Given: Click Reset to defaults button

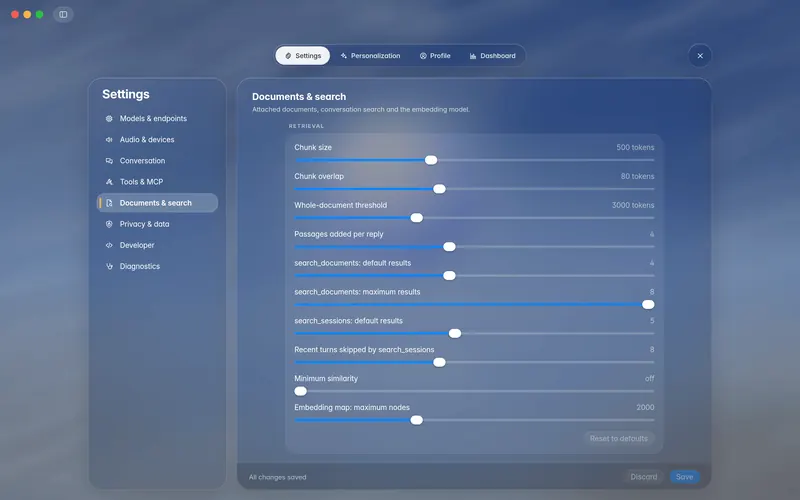Looking at the screenshot, I should [619, 438].
